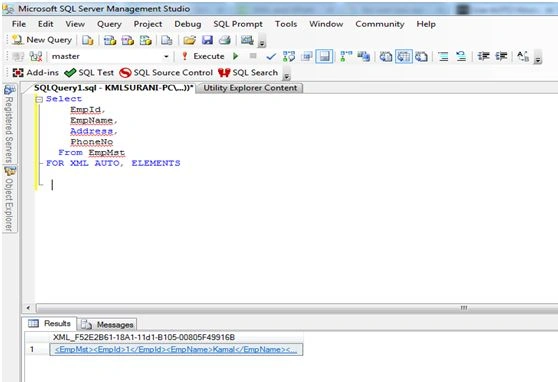
Task: Open the Window menu
Action: click(326, 24)
